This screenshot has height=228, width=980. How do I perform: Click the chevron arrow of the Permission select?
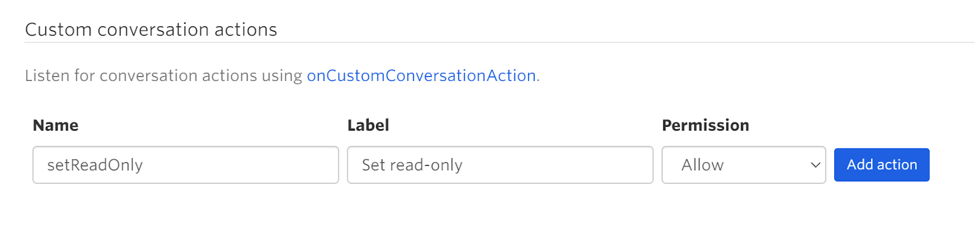(x=815, y=165)
